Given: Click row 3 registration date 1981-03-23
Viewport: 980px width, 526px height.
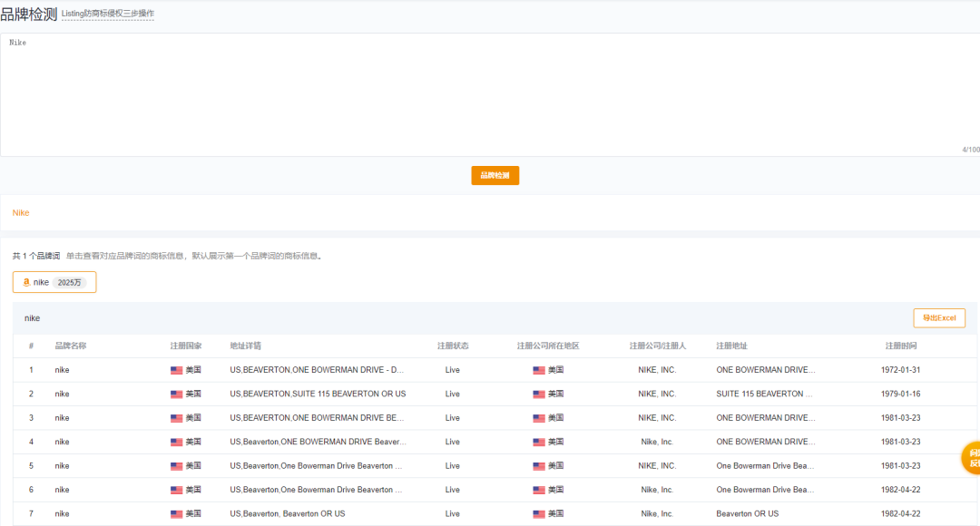Looking at the screenshot, I should 901,418.
